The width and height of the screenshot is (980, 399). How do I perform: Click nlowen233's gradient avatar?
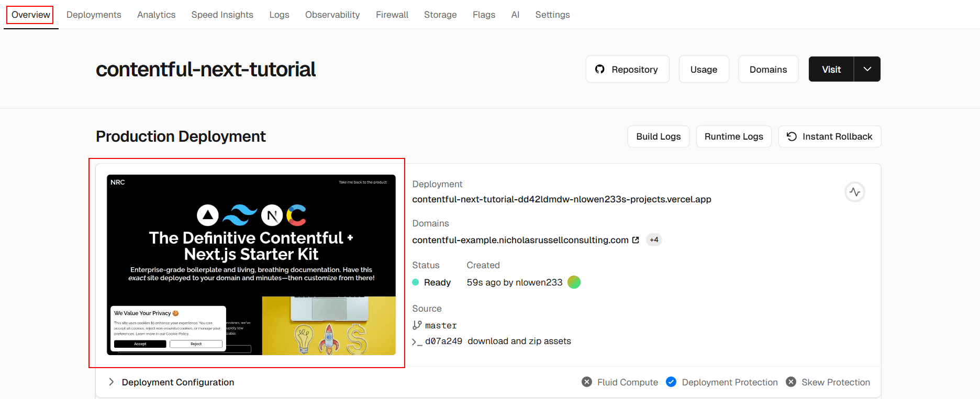[x=574, y=282]
